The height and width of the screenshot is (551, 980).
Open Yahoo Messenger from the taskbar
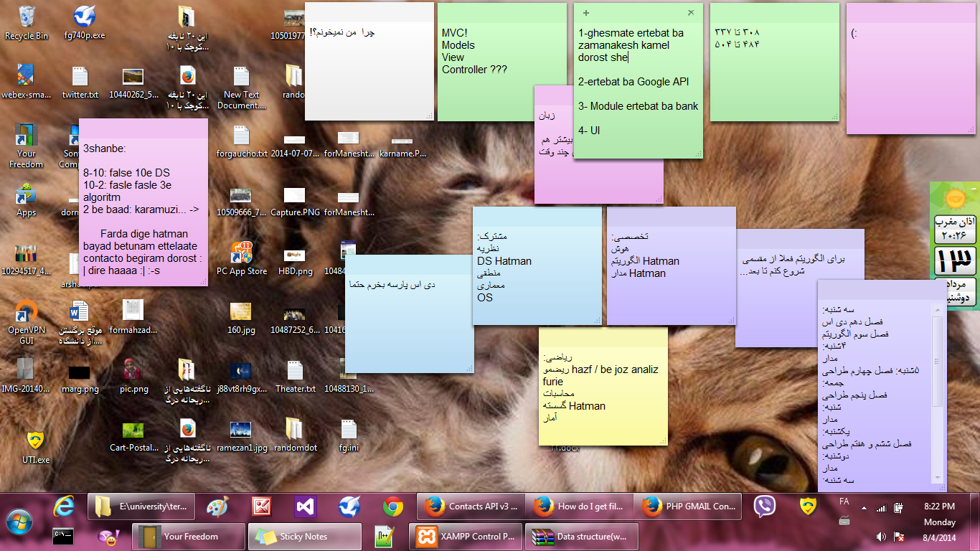pos(108,536)
